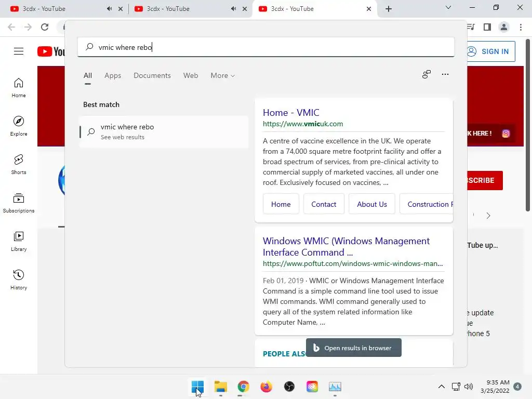Image resolution: width=532 pixels, height=399 pixels.
Task: Open the volume control tray icon
Action: point(469,387)
